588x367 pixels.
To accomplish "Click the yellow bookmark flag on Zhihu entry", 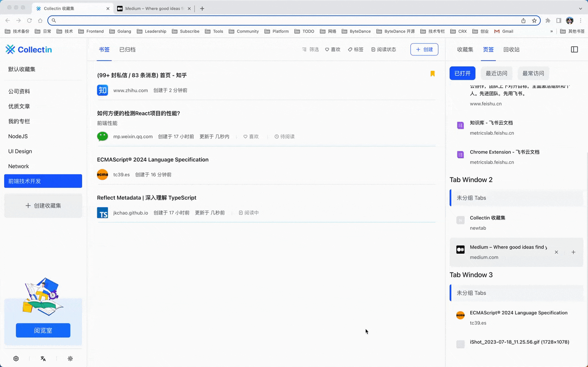I will 432,74.
